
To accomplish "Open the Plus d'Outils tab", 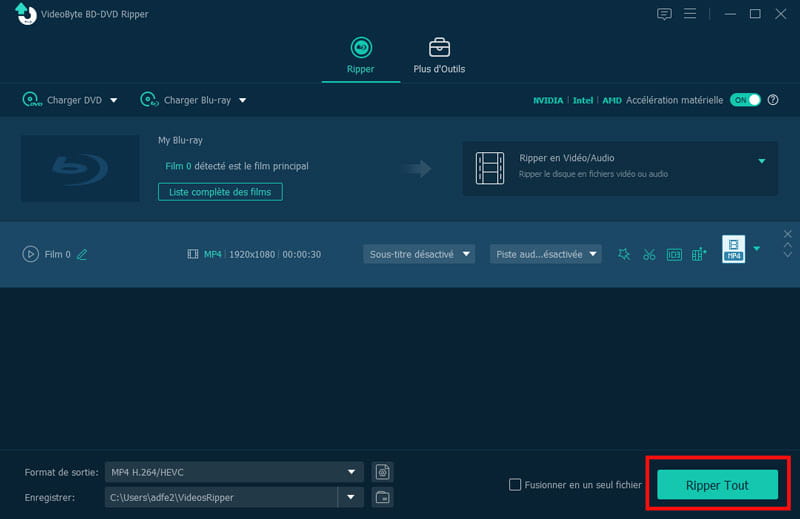I will tap(439, 56).
